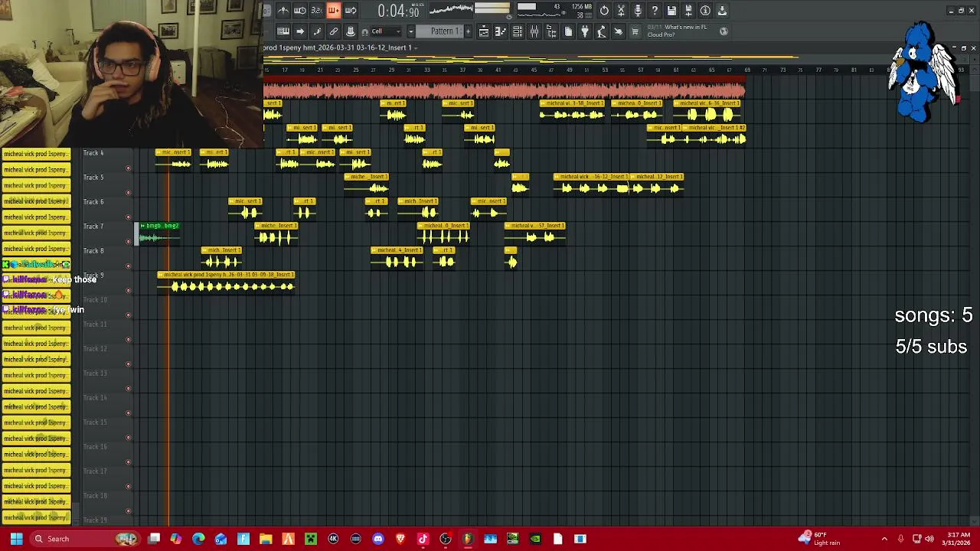Open the 60°F Light rain weather widget
This screenshot has width=980, height=551.
819,539
